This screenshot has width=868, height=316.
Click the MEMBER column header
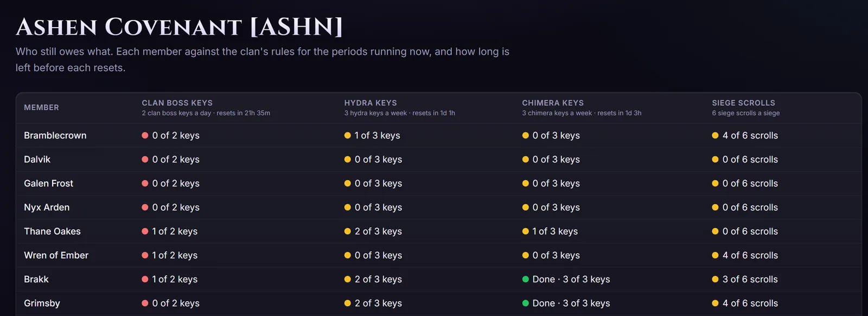coord(41,108)
